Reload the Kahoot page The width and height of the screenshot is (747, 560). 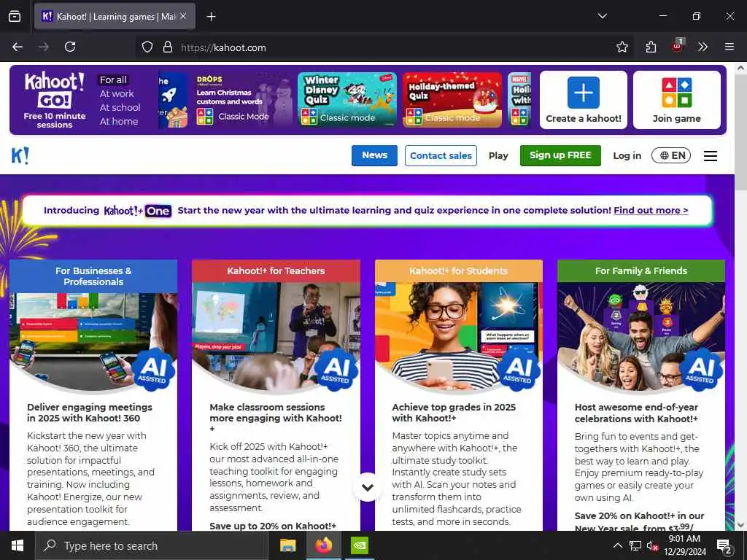click(x=70, y=47)
